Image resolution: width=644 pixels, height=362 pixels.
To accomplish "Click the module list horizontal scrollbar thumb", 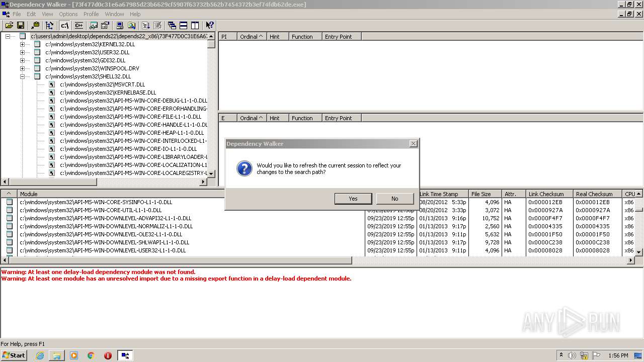I will point(180,260).
